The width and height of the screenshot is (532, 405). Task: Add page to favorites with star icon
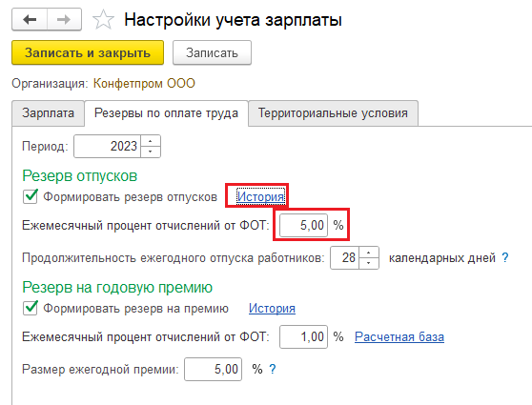coord(103,20)
